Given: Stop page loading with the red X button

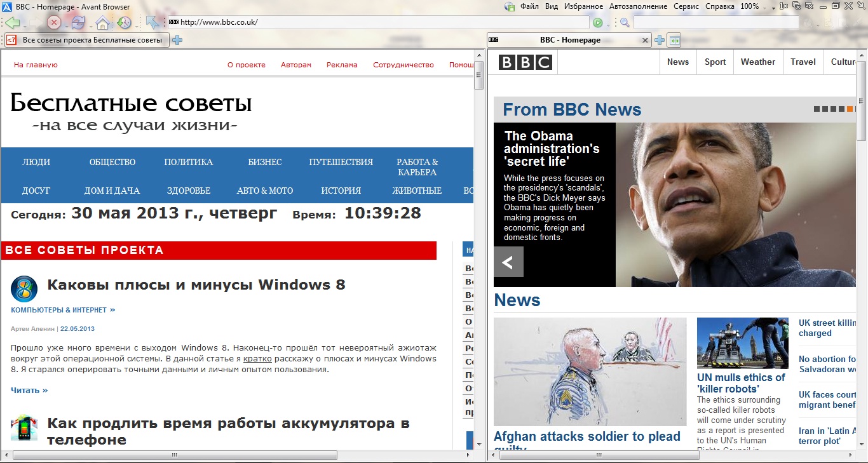Looking at the screenshot, I should pyautogui.click(x=54, y=23).
